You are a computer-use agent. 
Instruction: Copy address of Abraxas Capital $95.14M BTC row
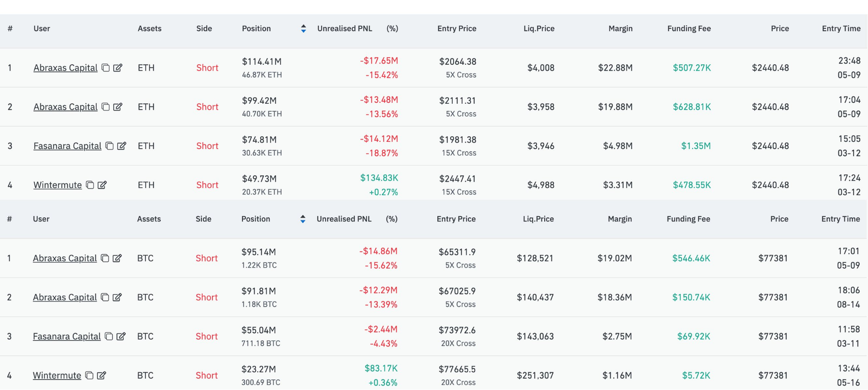click(x=105, y=258)
